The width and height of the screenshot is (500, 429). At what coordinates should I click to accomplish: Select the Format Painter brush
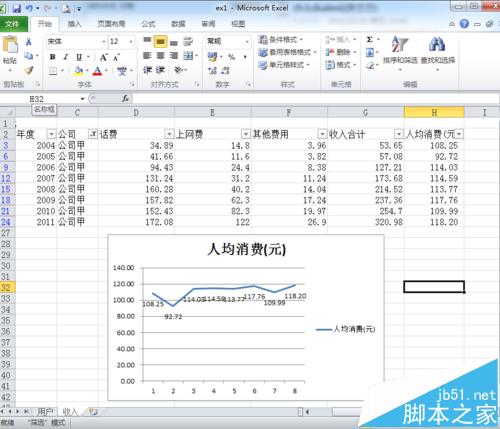click(29, 70)
